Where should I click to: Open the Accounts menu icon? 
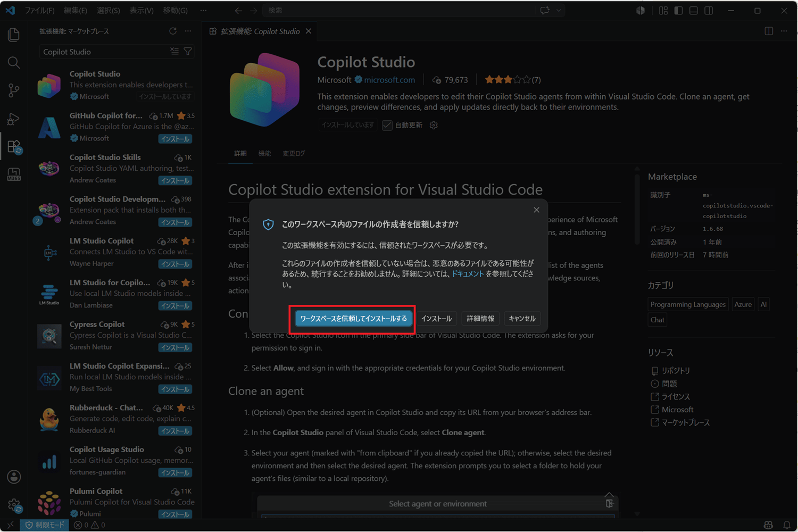pyautogui.click(x=14, y=477)
